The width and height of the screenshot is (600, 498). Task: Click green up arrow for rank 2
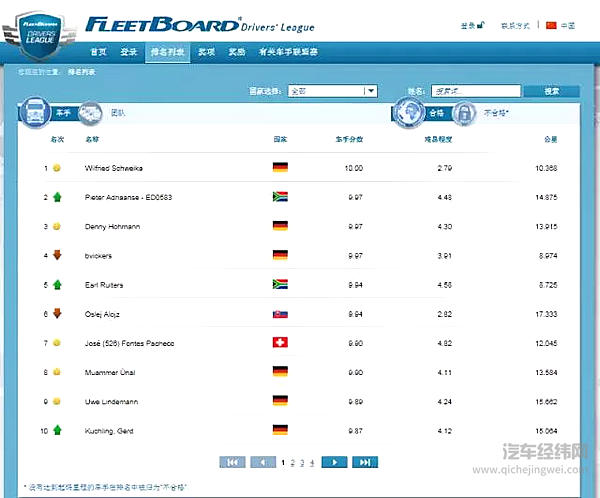click(57, 197)
